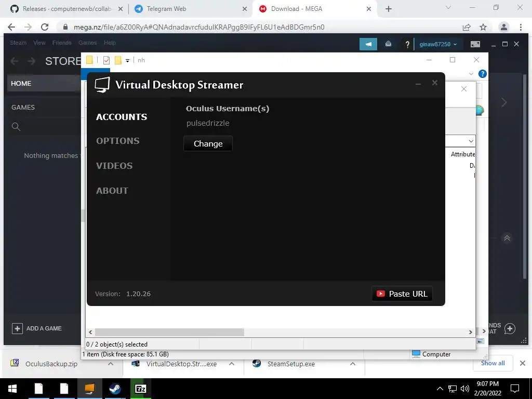
Task: Open Steam inbox envelope icon
Action: pyautogui.click(x=388, y=44)
